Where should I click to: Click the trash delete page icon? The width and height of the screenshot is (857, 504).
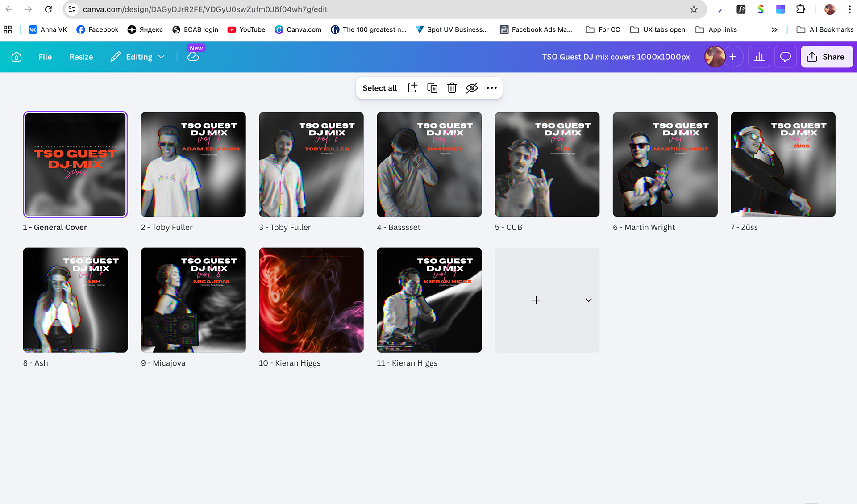click(x=452, y=88)
